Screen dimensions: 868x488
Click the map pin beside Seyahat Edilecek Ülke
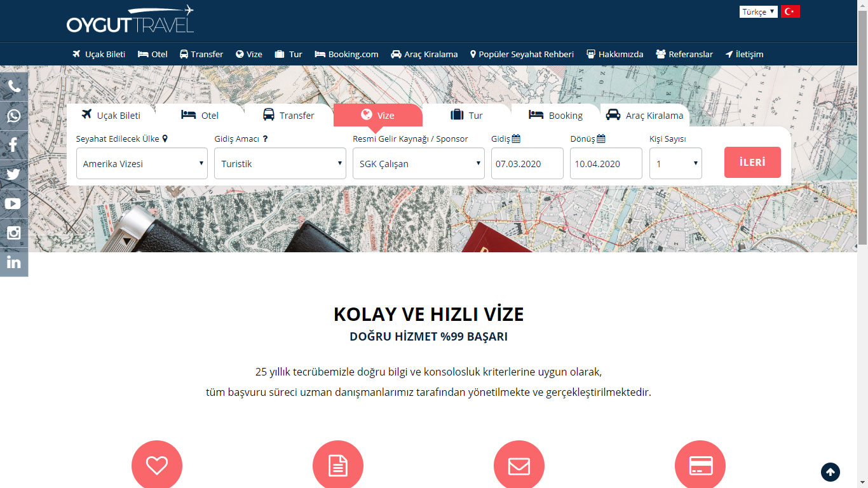pos(165,139)
